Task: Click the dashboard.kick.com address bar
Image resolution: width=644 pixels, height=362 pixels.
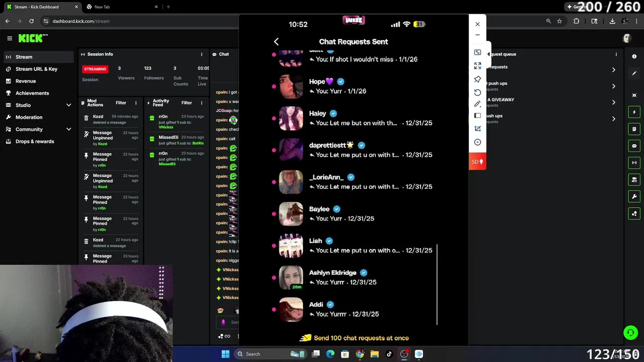Action: (x=80, y=21)
